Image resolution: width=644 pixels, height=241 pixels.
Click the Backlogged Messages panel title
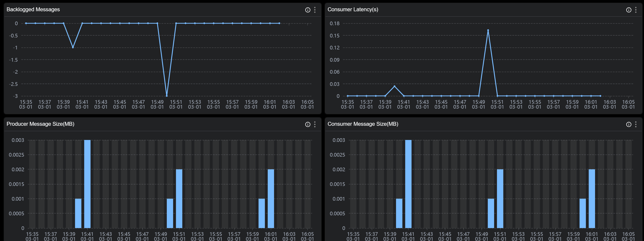(x=33, y=10)
